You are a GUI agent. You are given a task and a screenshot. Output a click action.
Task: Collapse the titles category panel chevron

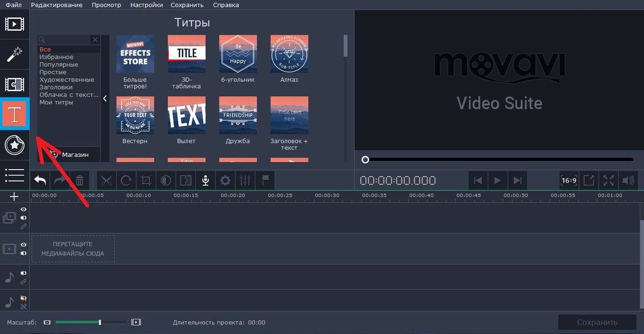(x=105, y=98)
